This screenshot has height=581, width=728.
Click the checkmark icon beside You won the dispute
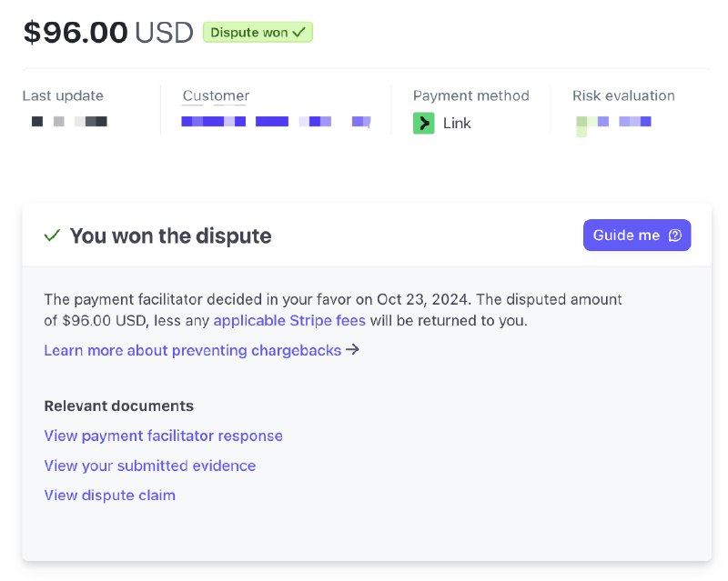point(53,235)
